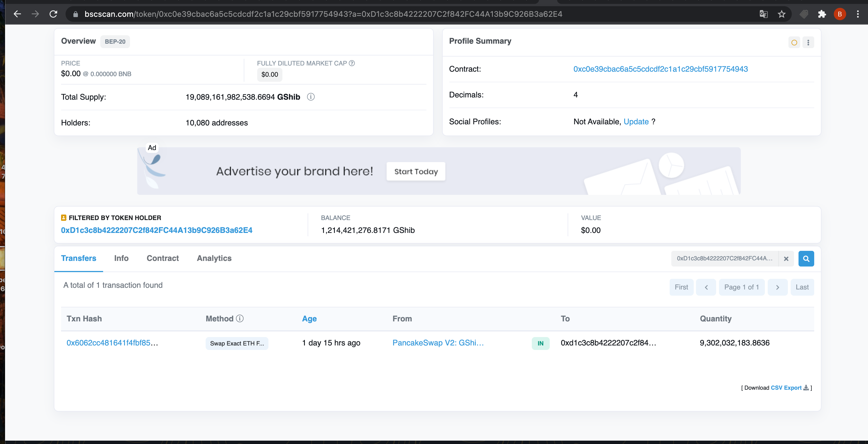Click the browser reload icon

coord(53,14)
